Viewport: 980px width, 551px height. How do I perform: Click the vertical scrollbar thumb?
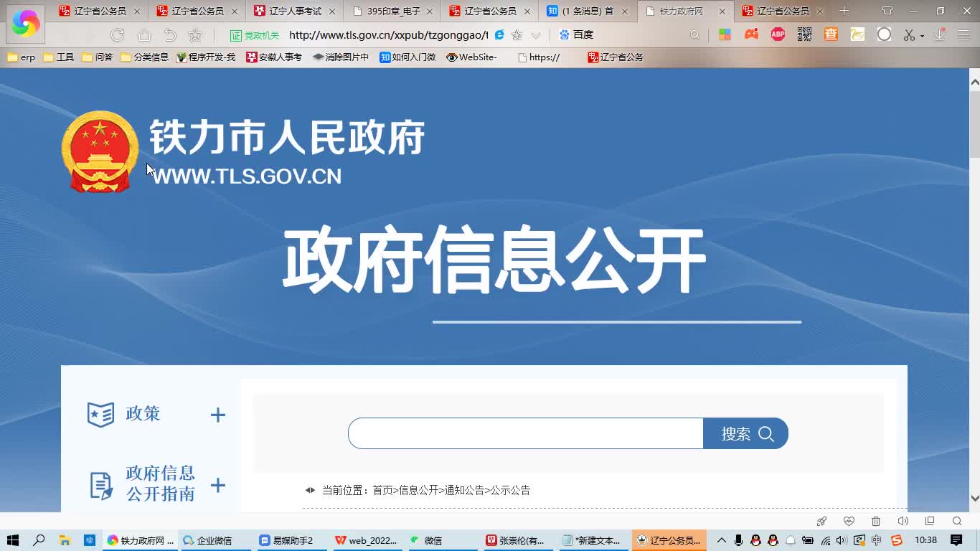click(974, 123)
